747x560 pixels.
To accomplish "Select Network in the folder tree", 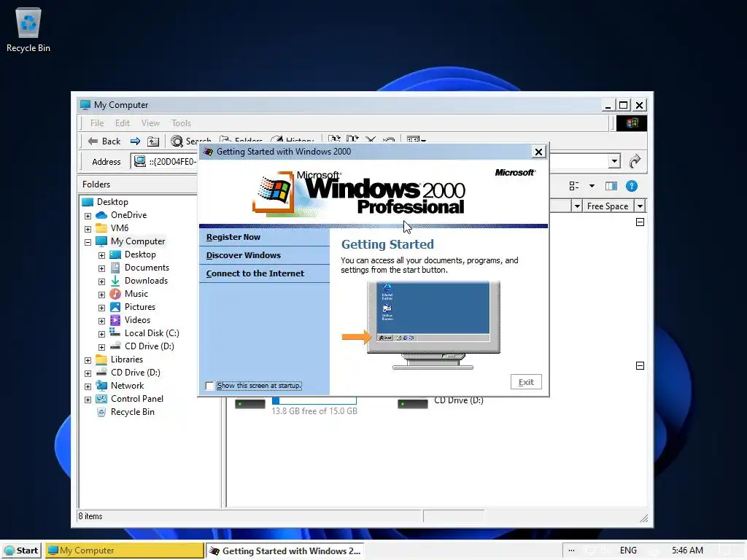I will coord(127,386).
